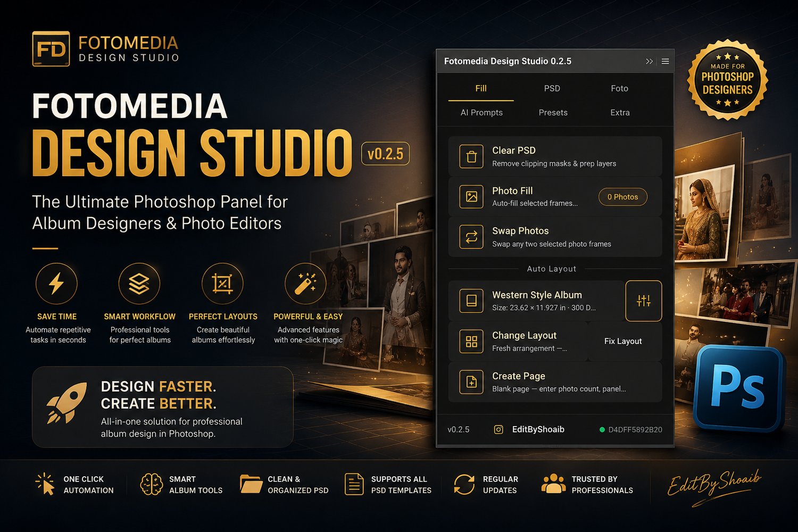The image size is (798, 532).
Task: Click the Smart Album Tools brain icon
Action: 151,484
